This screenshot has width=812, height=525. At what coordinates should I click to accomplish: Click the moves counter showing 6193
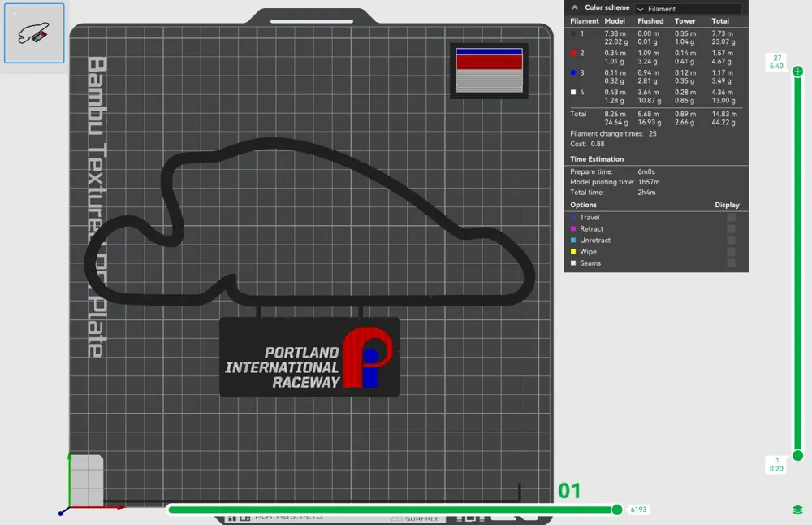pos(638,510)
